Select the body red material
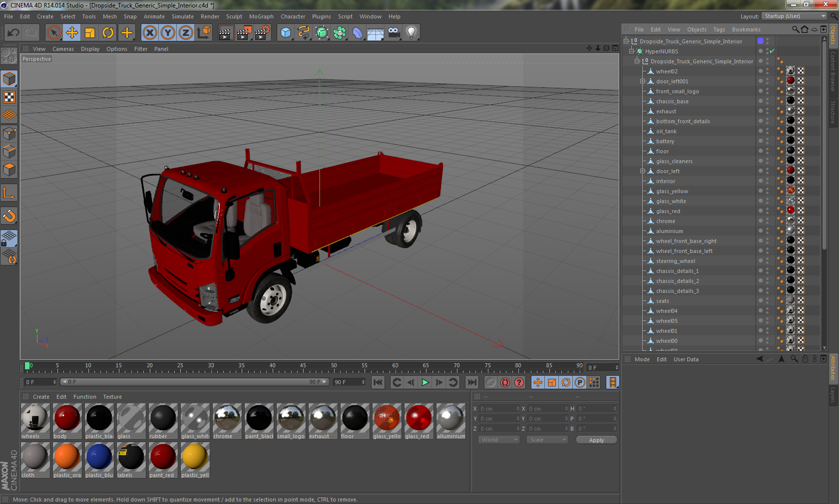 67,422
